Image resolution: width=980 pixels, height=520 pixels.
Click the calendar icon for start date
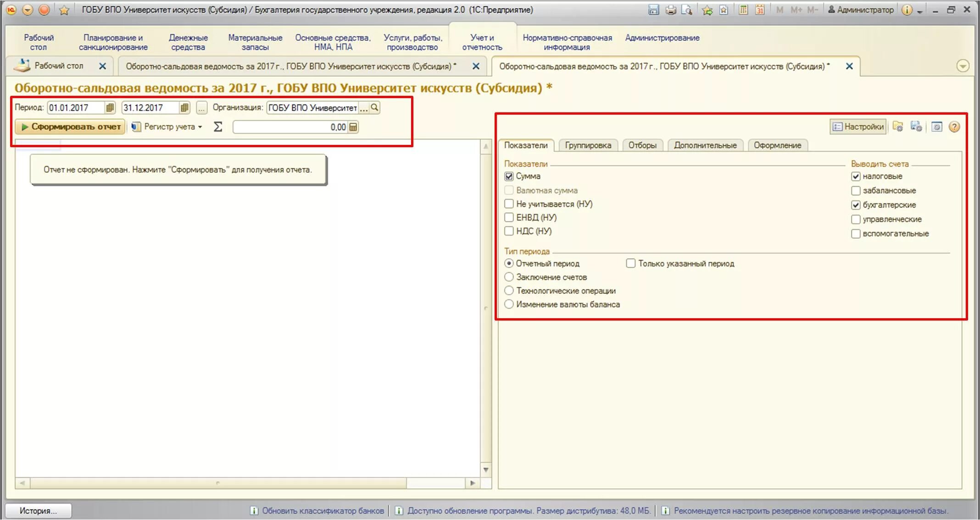point(110,107)
